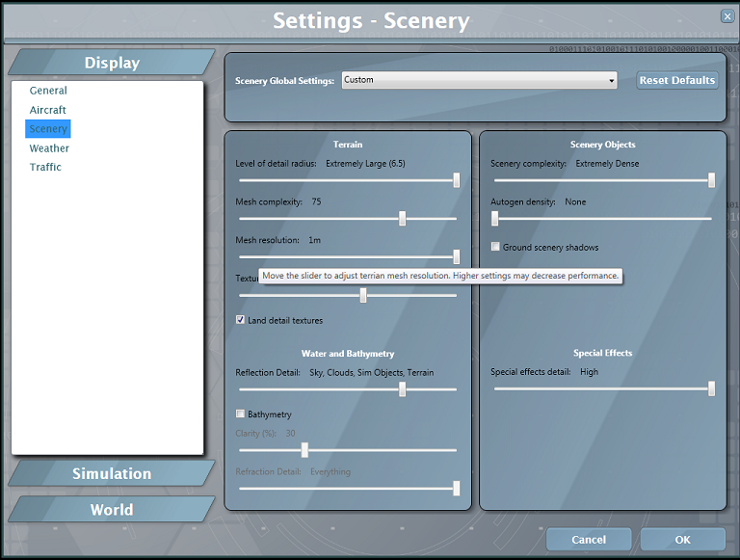Switch to Weather settings page
This screenshot has height=560, width=740.
click(x=49, y=148)
